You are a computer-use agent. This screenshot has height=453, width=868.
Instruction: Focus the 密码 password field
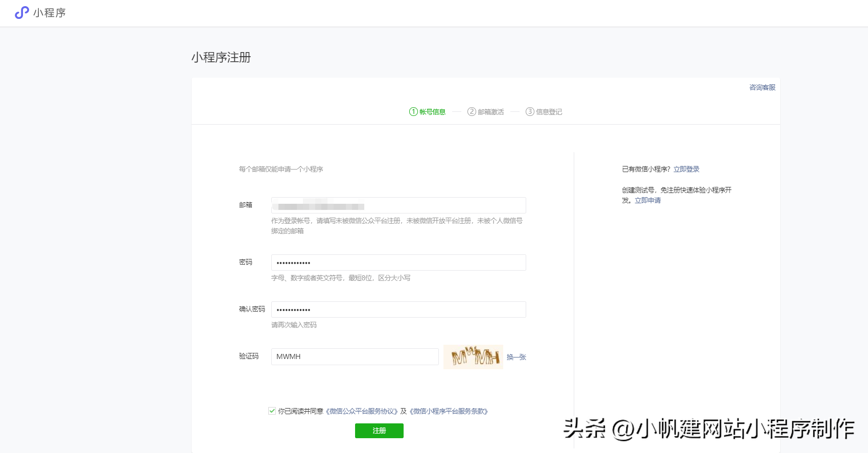point(398,263)
